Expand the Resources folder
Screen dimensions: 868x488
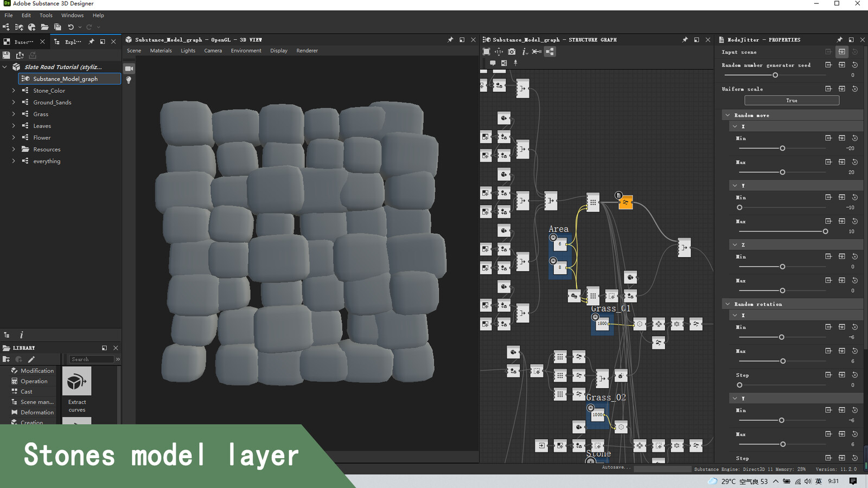tap(14, 149)
